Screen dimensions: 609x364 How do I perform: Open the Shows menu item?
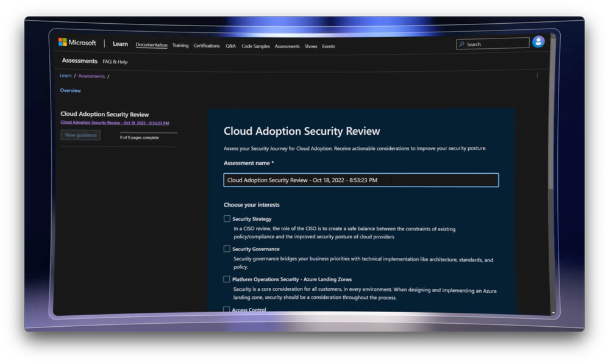(x=311, y=46)
